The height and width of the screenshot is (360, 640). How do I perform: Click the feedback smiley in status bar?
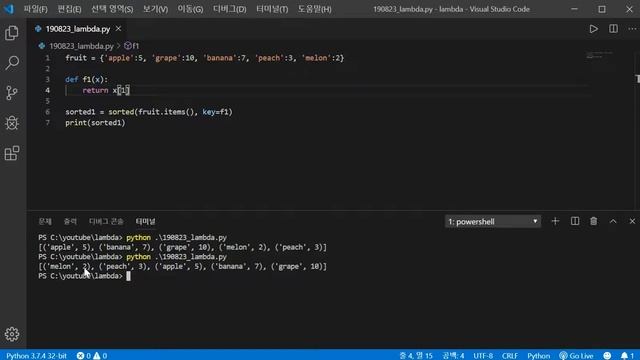tap(607, 356)
